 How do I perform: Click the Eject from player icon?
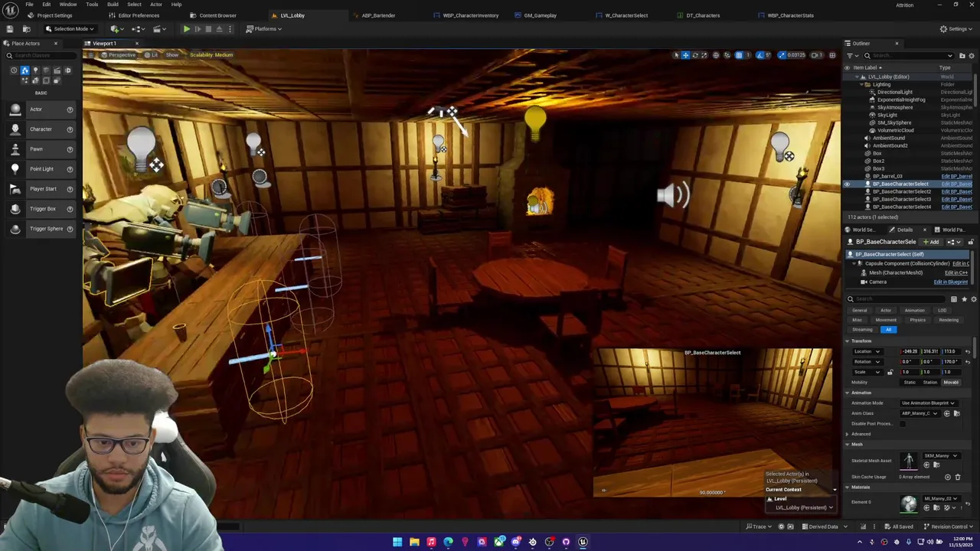219,29
